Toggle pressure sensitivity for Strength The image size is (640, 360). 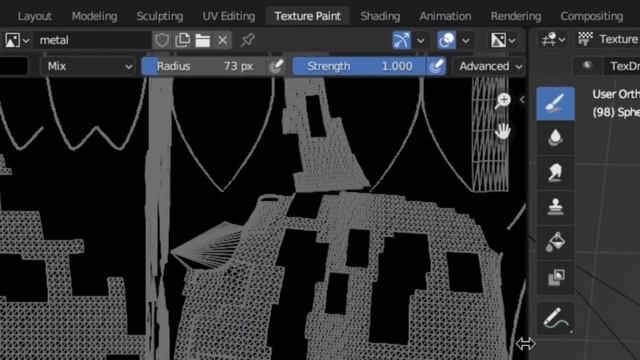click(436, 66)
